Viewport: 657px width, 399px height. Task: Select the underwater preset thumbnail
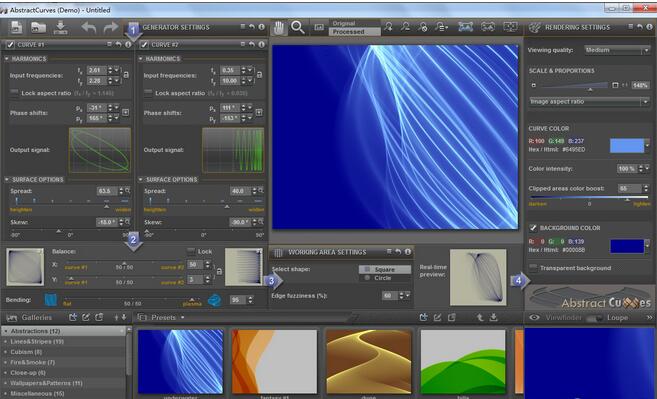pos(181,361)
